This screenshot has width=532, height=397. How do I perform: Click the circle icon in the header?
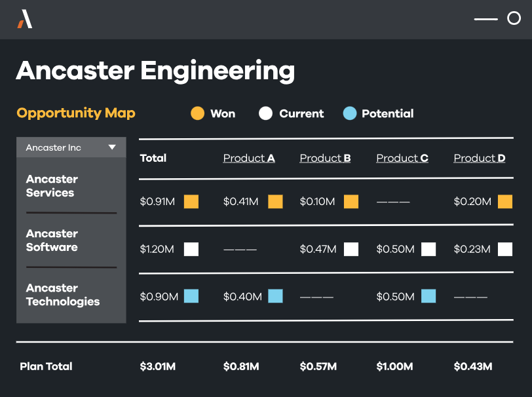pos(514,18)
